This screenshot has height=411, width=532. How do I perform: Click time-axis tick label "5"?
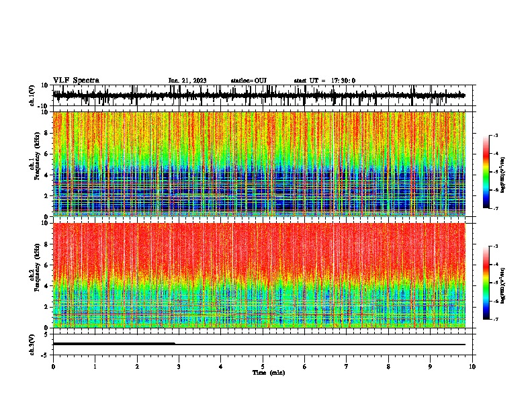coord(263,366)
